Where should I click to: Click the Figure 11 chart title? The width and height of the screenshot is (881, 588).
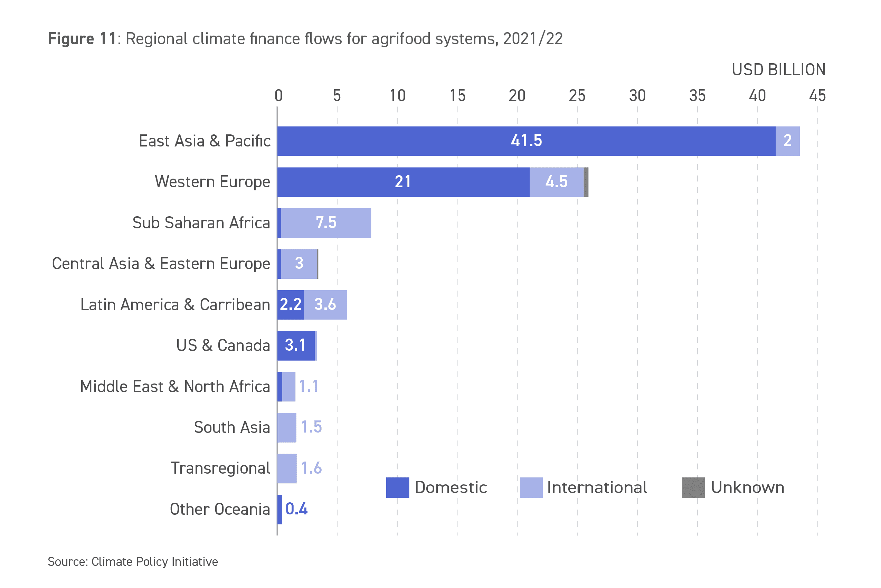click(305, 39)
